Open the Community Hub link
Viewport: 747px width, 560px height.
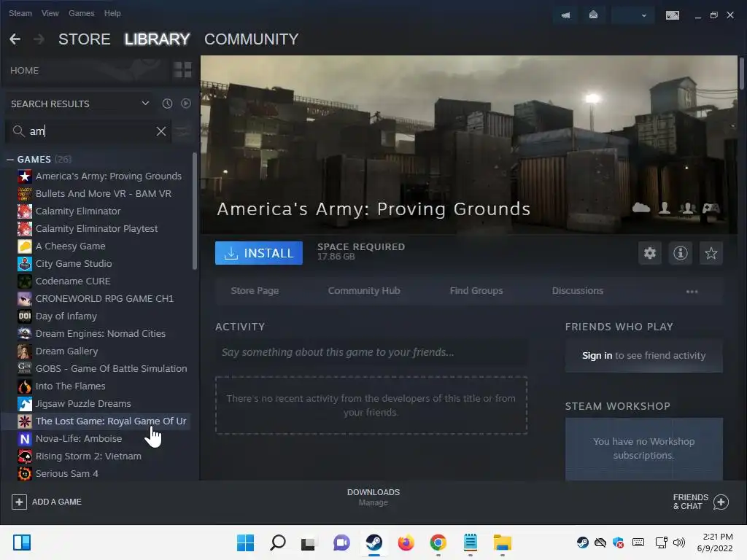364,290
